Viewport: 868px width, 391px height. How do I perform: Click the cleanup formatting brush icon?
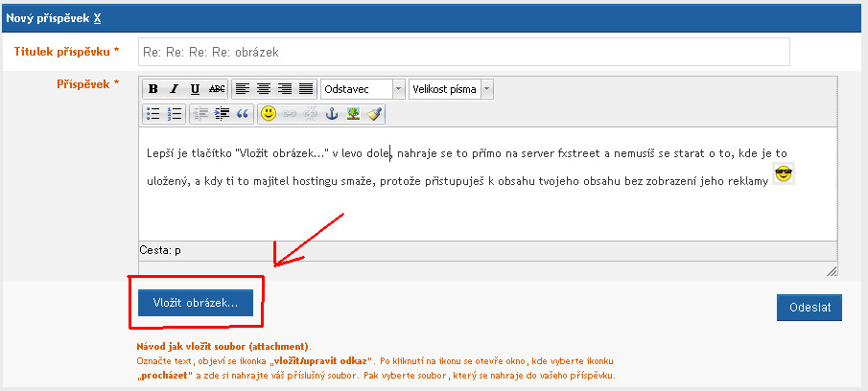coord(374,113)
